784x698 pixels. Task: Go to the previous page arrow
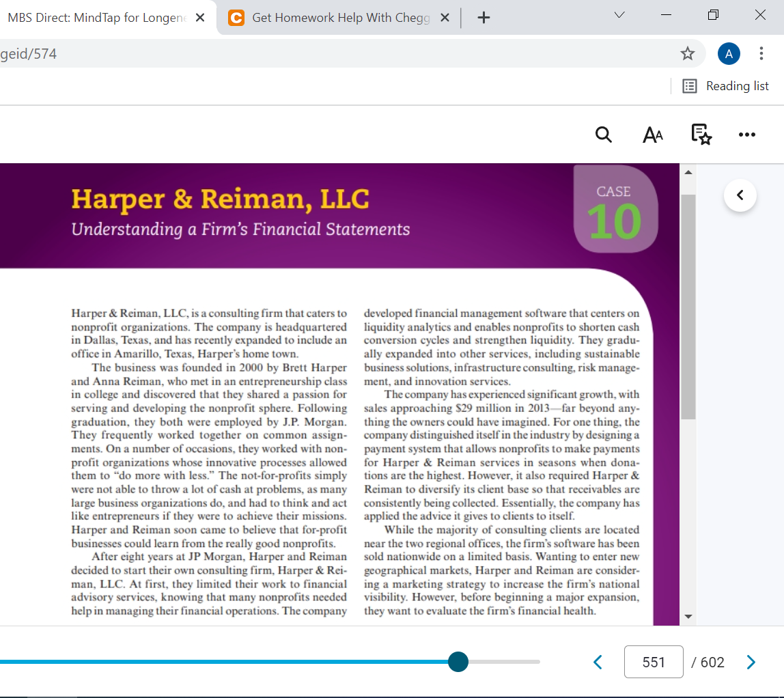tap(598, 662)
